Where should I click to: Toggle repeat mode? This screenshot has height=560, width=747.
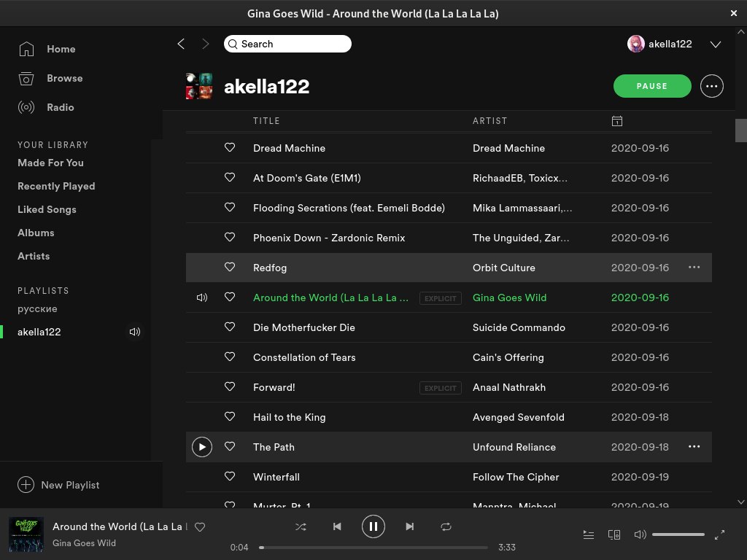click(x=446, y=526)
